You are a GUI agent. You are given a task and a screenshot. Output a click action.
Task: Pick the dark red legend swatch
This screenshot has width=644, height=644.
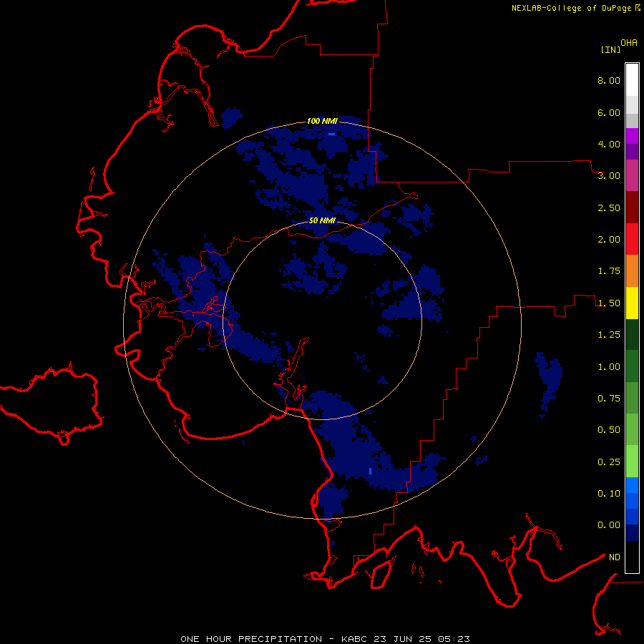tap(632, 207)
